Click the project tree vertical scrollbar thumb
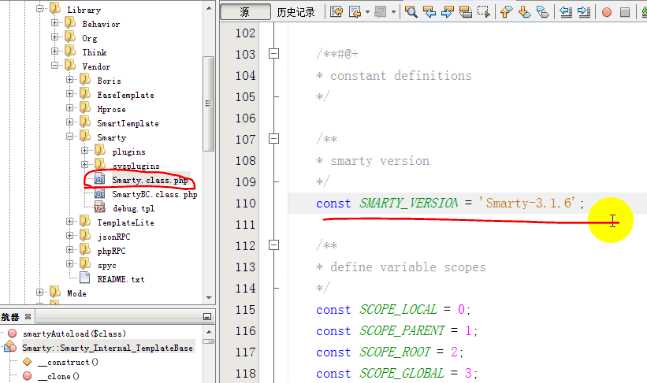The width and height of the screenshot is (647, 383). pyautogui.click(x=208, y=103)
